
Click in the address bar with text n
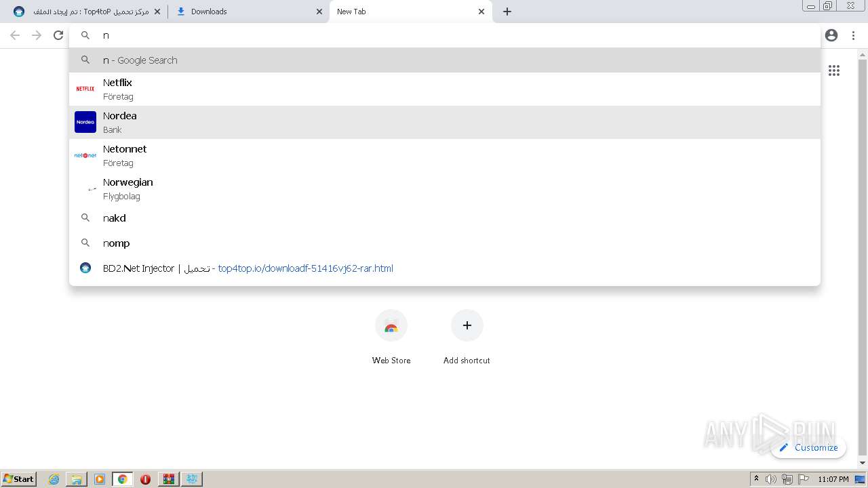click(445, 35)
